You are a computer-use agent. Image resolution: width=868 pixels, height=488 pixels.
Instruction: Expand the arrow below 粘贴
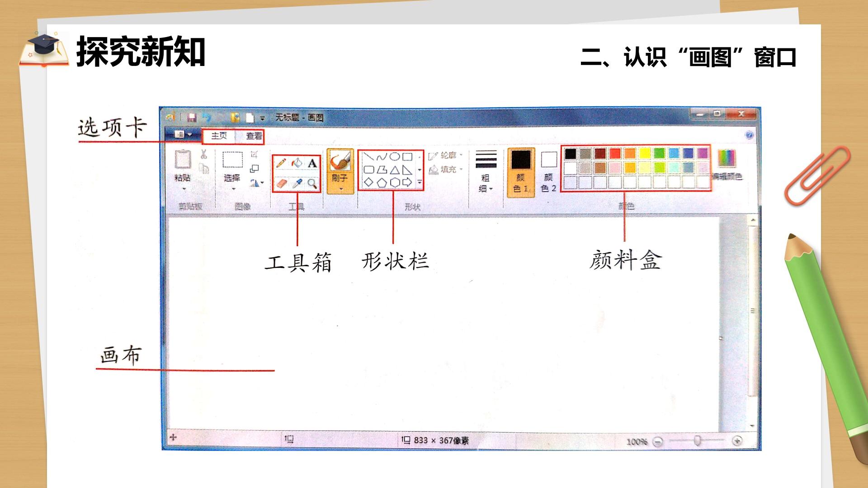click(184, 188)
